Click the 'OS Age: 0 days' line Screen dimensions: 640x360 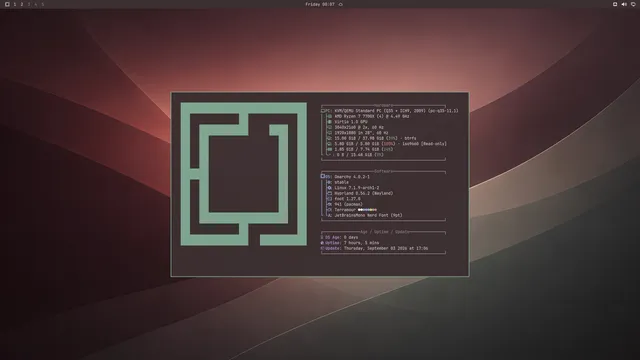(339, 237)
